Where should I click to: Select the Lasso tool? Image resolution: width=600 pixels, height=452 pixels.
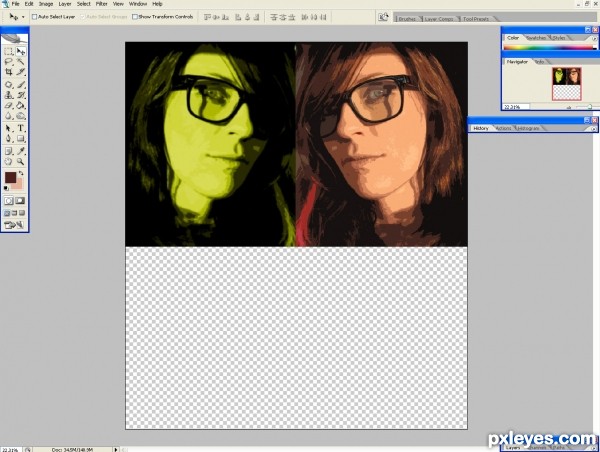pyautogui.click(x=9, y=62)
